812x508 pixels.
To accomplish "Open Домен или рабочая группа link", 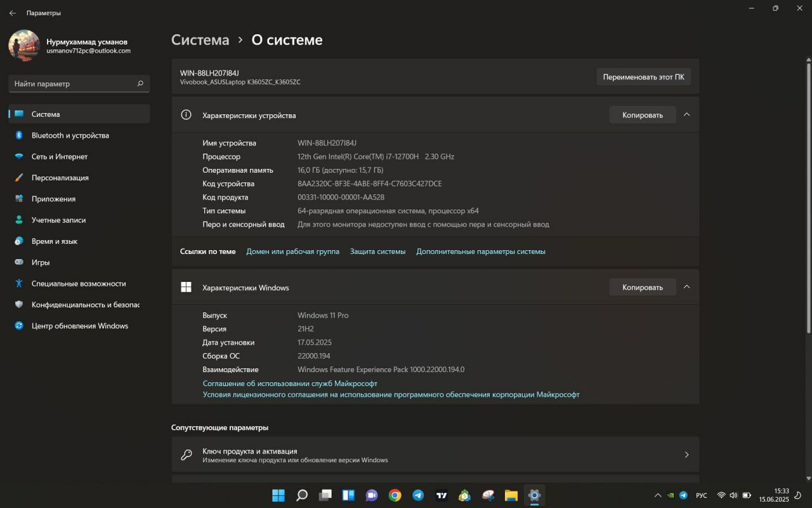I will pyautogui.click(x=292, y=251).
